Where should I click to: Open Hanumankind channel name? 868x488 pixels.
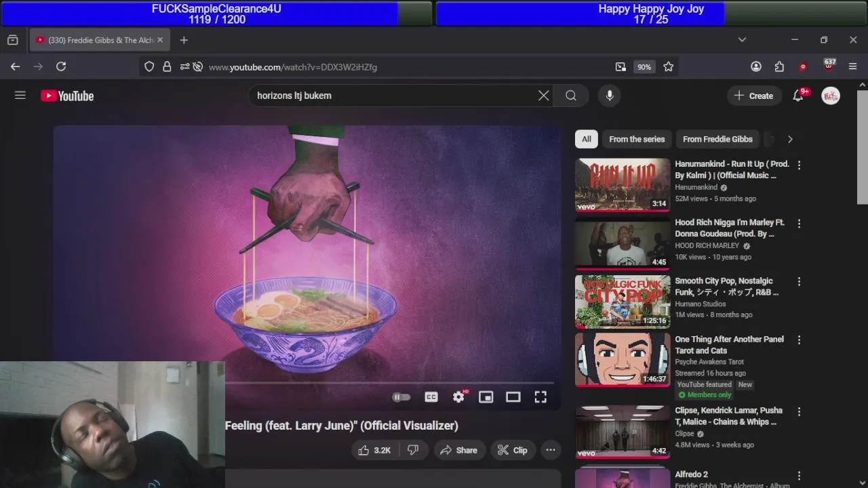(x=696, y=187)
